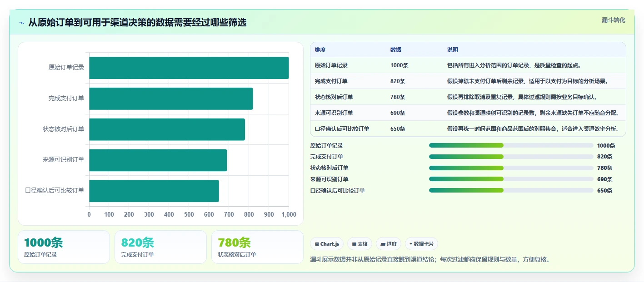
Task: Click the 690条 value beside progress bar
Action: tap(605, 179)
